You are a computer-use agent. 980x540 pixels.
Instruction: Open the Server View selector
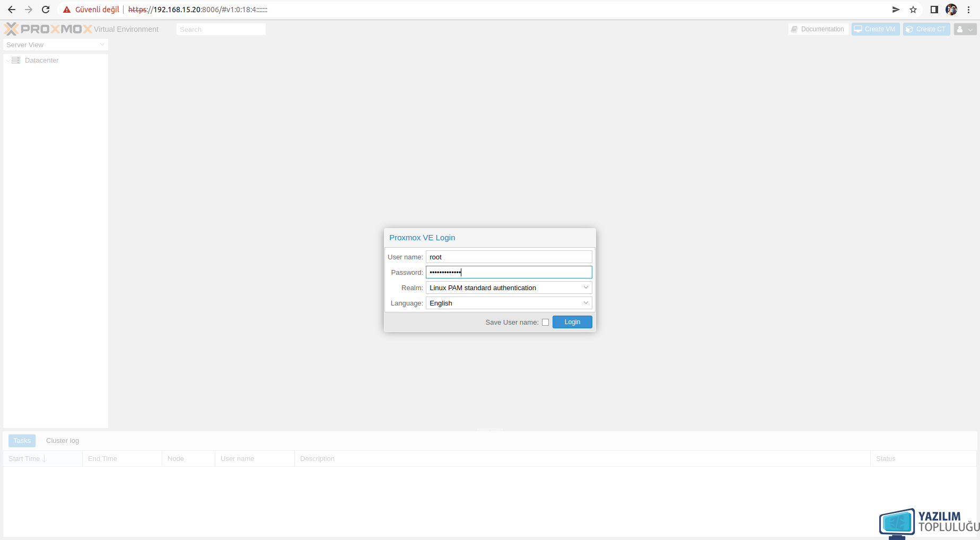point(55,45)
